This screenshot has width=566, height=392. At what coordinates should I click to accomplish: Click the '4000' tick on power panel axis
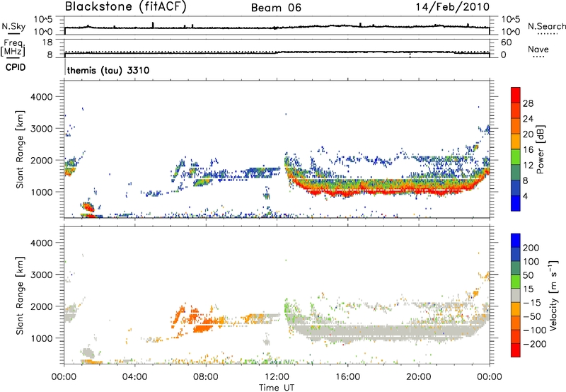point(42,97)
